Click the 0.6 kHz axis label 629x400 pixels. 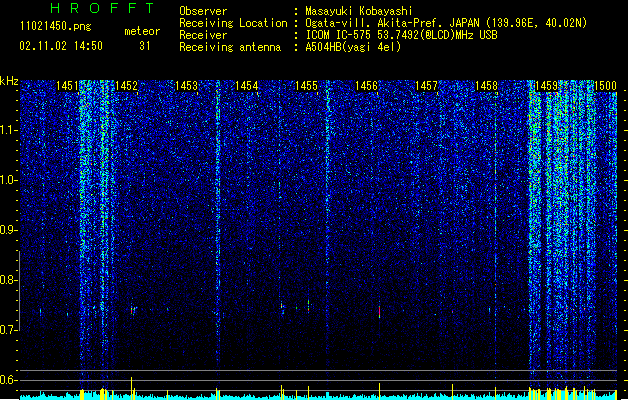[8, 380]
